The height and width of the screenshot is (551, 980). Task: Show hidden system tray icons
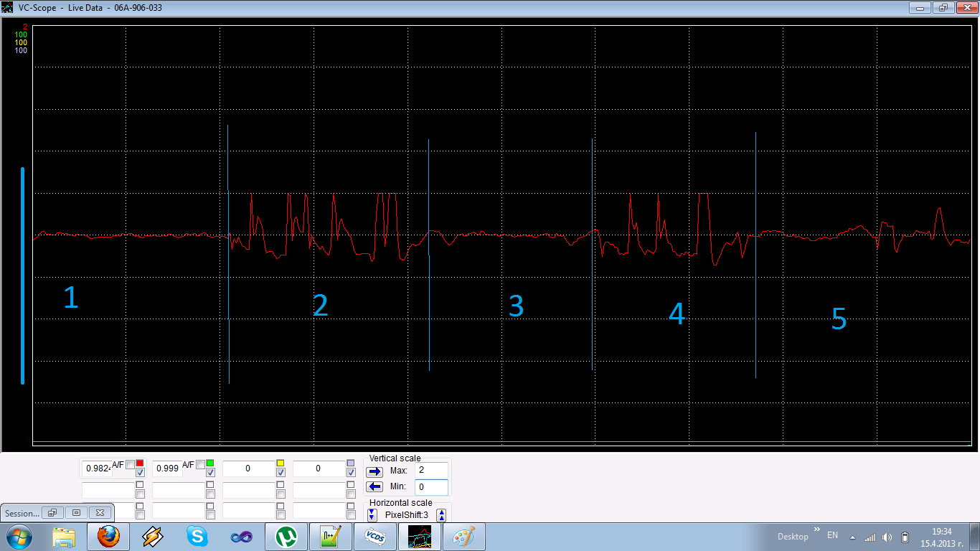852,537
